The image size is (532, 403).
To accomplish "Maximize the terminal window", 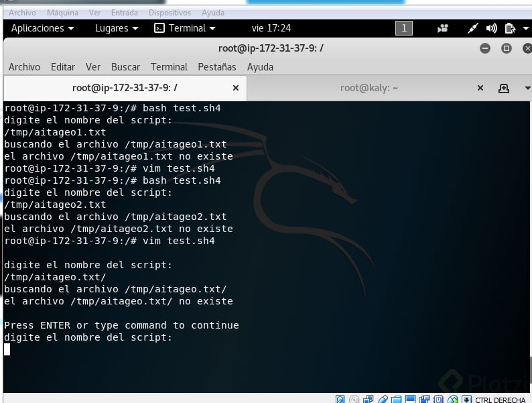I will 507,48.
